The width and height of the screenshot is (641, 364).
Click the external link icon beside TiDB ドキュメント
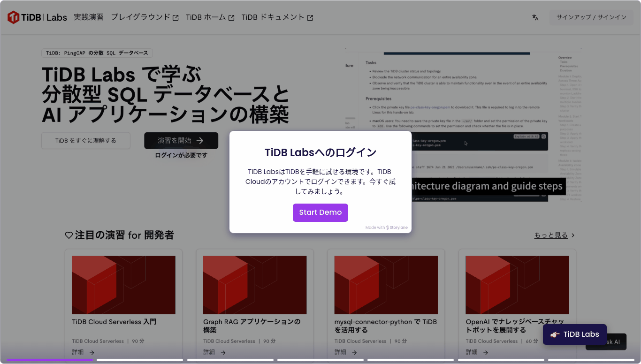[310, 17]
